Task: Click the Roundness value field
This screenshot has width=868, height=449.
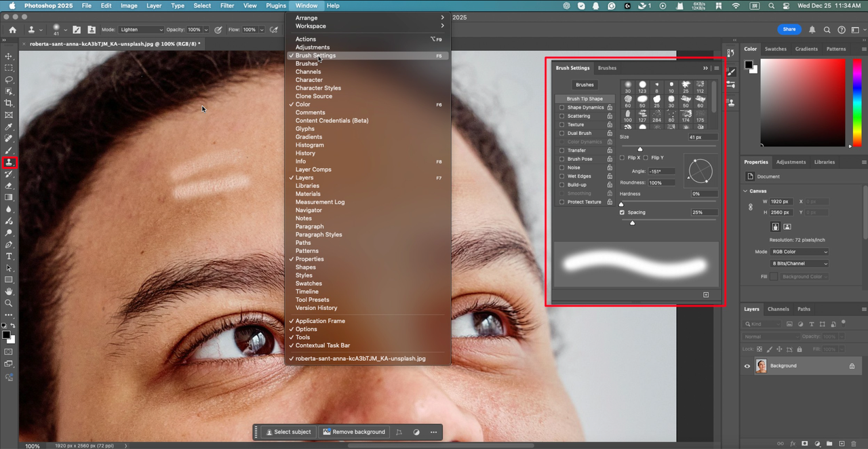Action: pyautogui.click(x=661, y=182)
